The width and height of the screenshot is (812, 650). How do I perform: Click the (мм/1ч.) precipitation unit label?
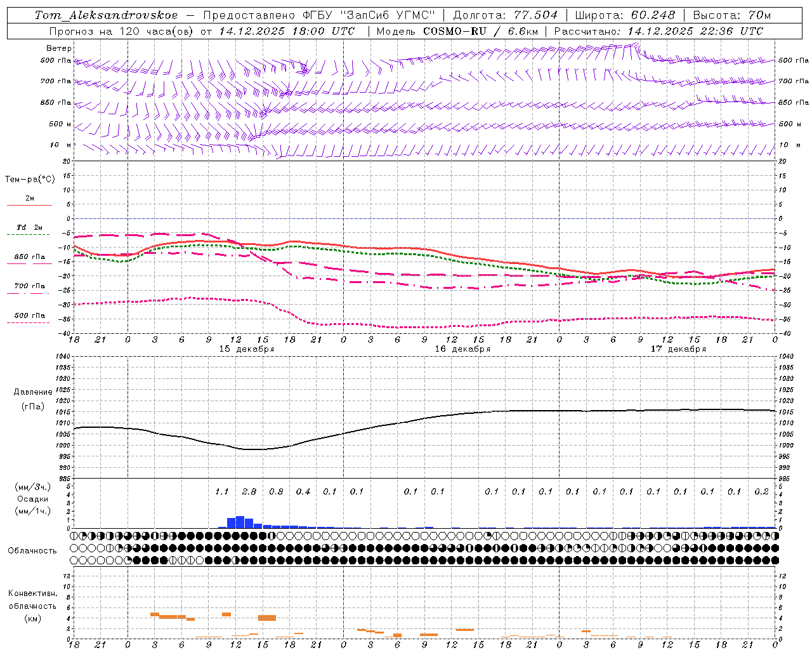(32, 511)
